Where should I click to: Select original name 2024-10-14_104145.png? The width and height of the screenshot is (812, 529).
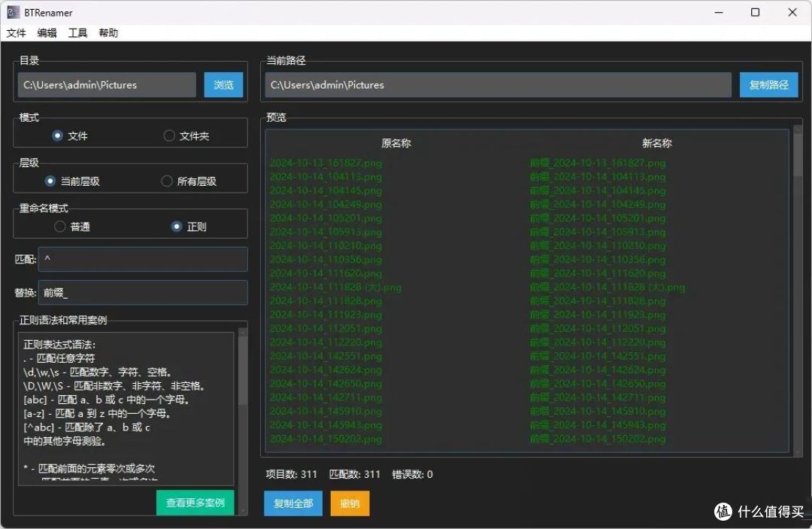(x=326, y=190)
